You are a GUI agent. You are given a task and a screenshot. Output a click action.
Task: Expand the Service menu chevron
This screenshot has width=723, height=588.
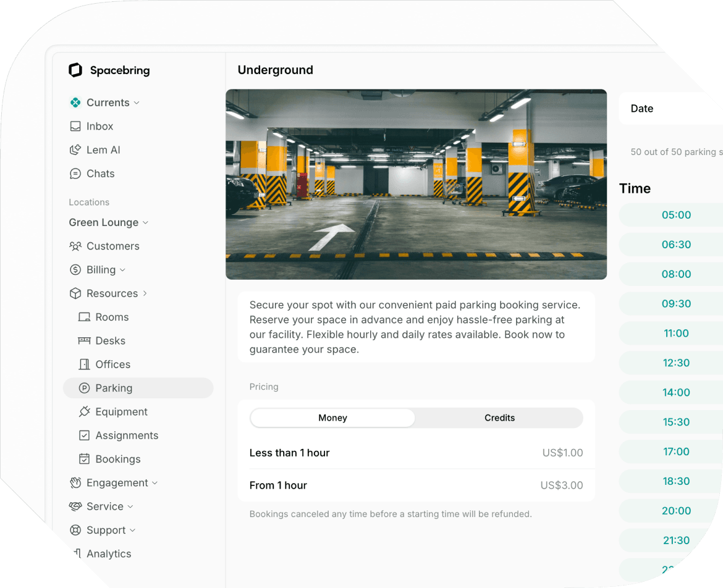click(x=130, y=506)
